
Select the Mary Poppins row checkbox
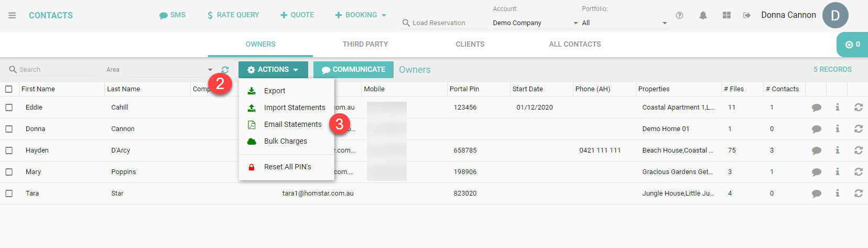coord(9,172)
